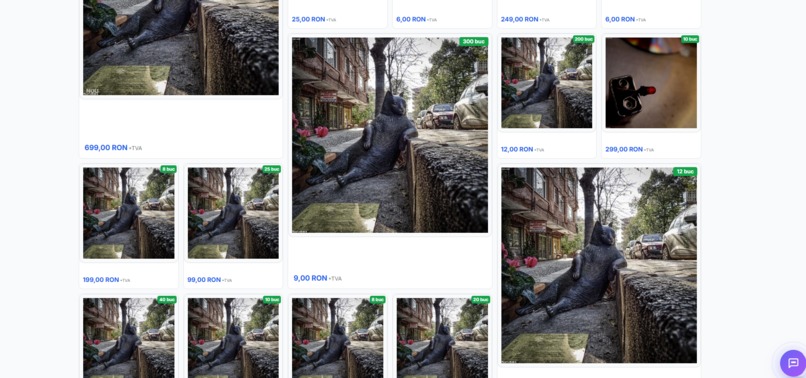Click the 300 buc stock badge
The image size is (806, 378).
(x=473, y=42)
